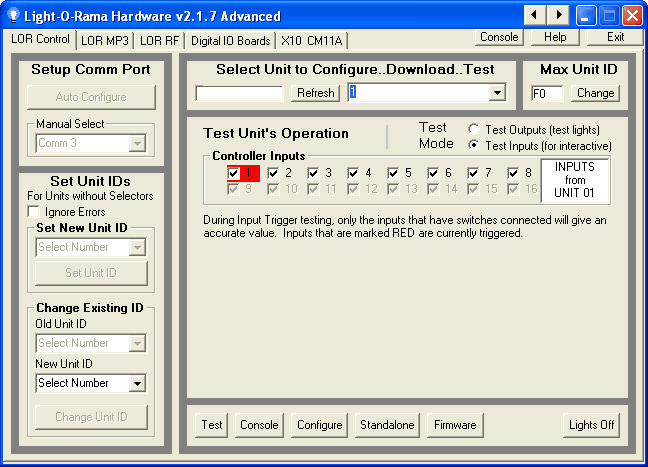Switch to the X10 CM11A tab
648x467 pixels.
pyautogui.click(x=311, y=41)
